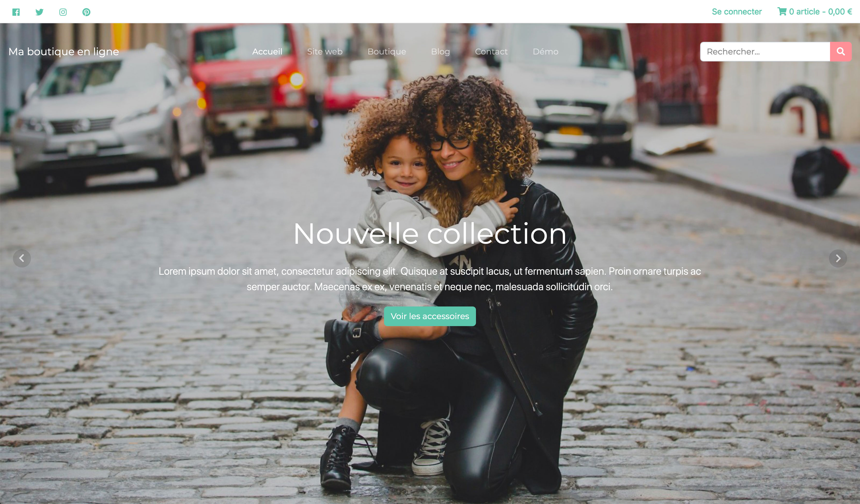
Task: Open the Instagram social icon
Action: click(x=63, y=12)
